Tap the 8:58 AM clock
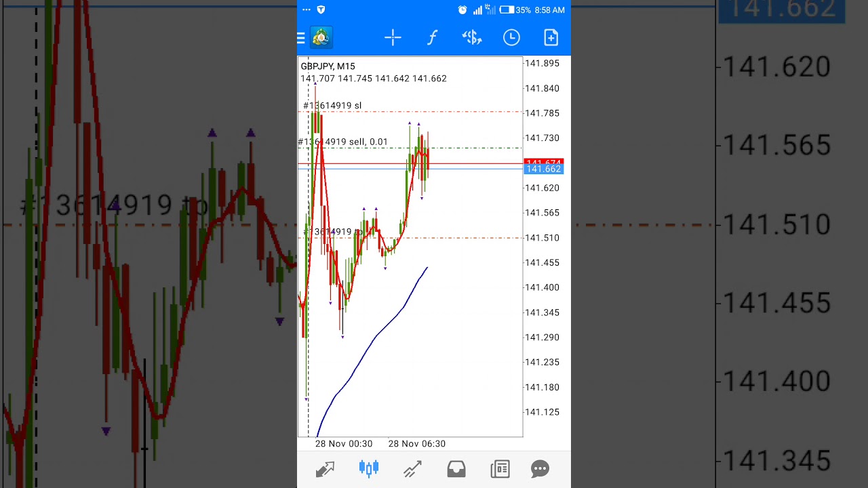 pyautogui.click(x=549, y=10)
